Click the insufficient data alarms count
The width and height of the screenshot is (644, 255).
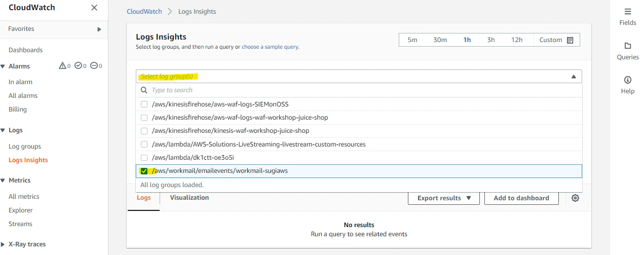pos(96,66)
